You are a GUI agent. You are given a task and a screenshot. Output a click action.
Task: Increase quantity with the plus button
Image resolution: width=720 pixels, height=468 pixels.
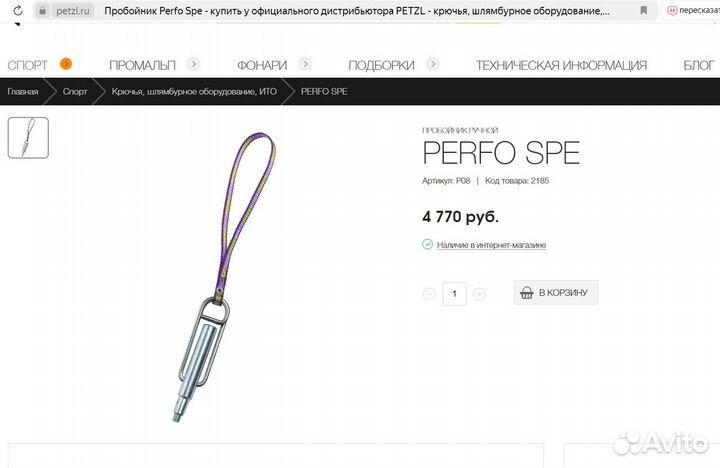click(x=479, y=293)
